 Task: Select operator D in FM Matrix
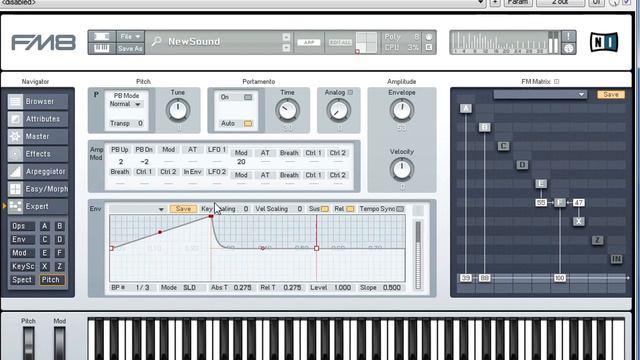[x=522, y=165]
